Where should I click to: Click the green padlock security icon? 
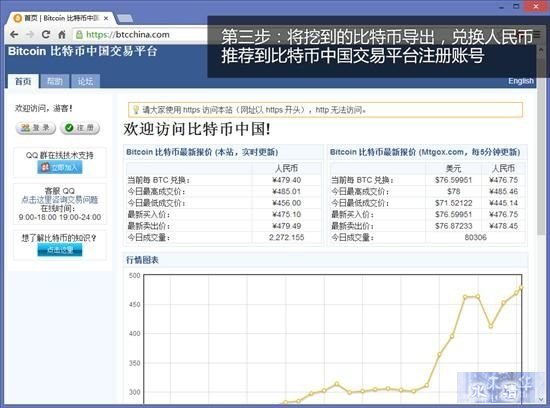click(x=80, y=34)
